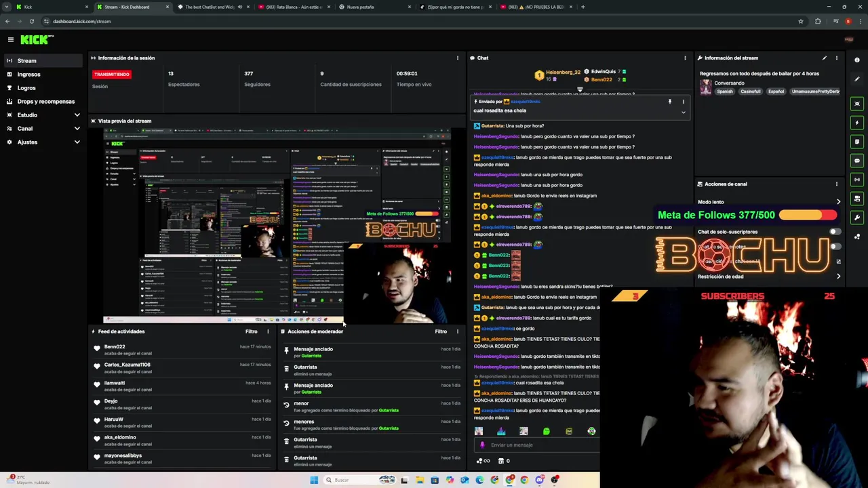The image size is (868, 488).
Task: Expand Restricción de edad settings
Action: 838,277
